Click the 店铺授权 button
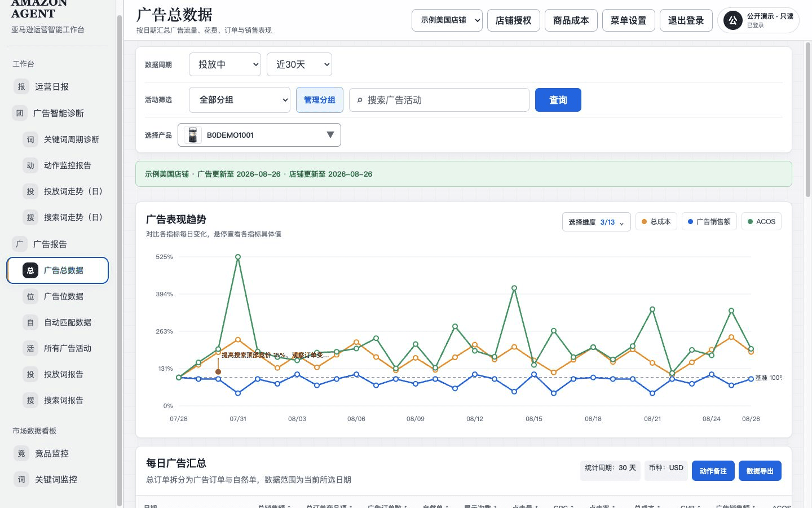This screenshot has height=508, width=812. coord(514,20)
